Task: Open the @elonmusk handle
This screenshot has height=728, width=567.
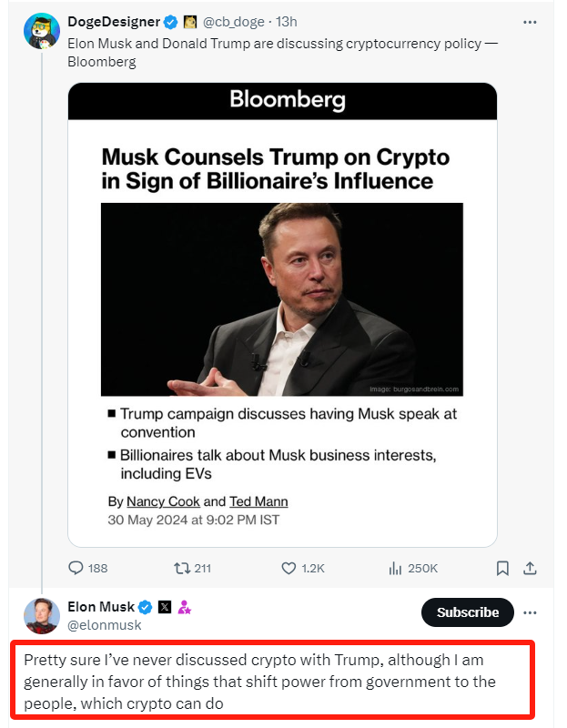Action: tap(105, 625)
